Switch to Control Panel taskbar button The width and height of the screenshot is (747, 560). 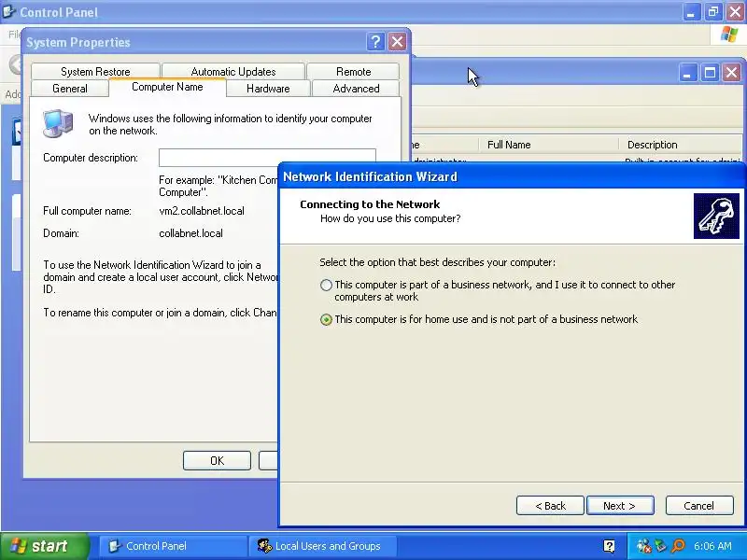(173, 546)
